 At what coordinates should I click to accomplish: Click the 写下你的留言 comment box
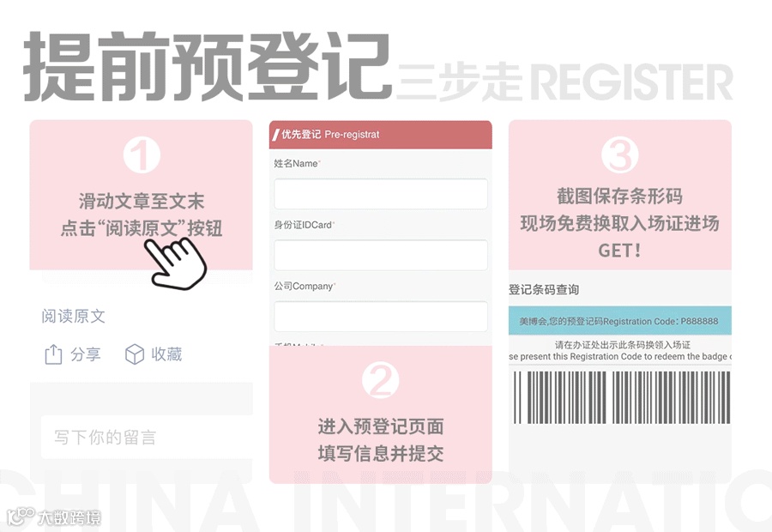coord(147,437)
